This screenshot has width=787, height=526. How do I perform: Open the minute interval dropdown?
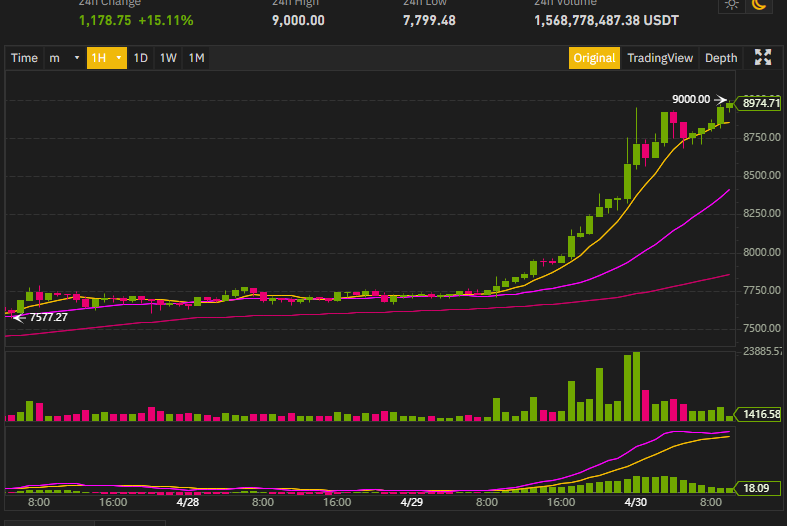pos(65,58)
